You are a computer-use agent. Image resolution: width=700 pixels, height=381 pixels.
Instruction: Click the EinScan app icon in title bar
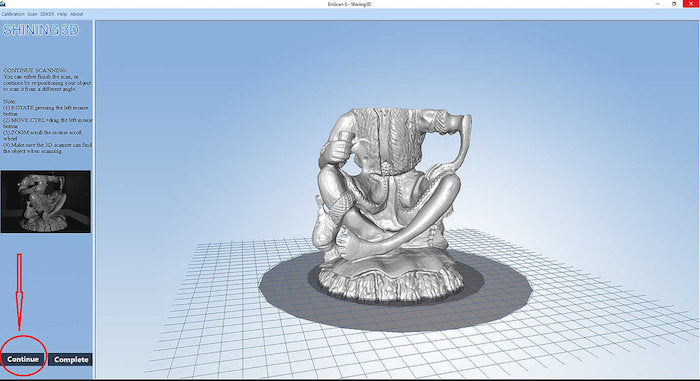click(x=3, y=4)
